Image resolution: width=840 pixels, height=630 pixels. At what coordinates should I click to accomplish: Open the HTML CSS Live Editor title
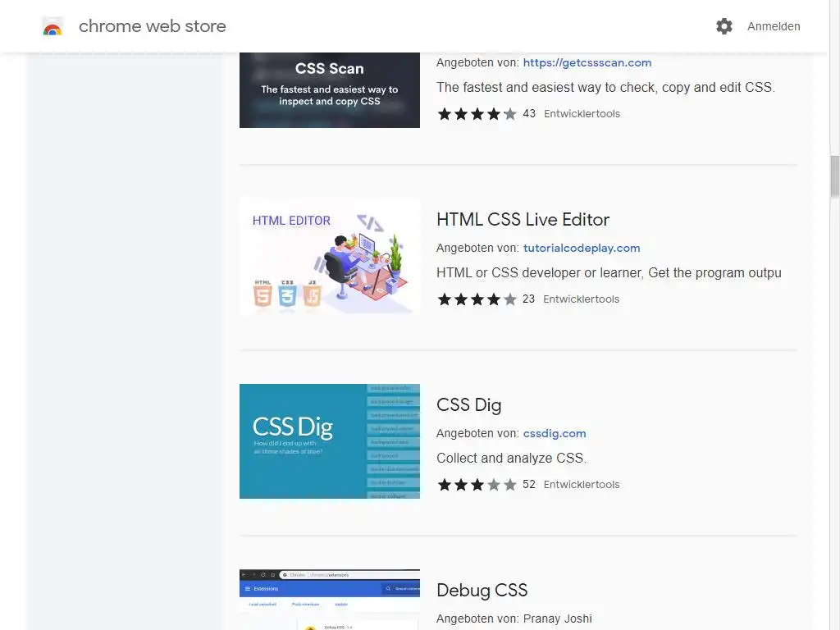523,220
